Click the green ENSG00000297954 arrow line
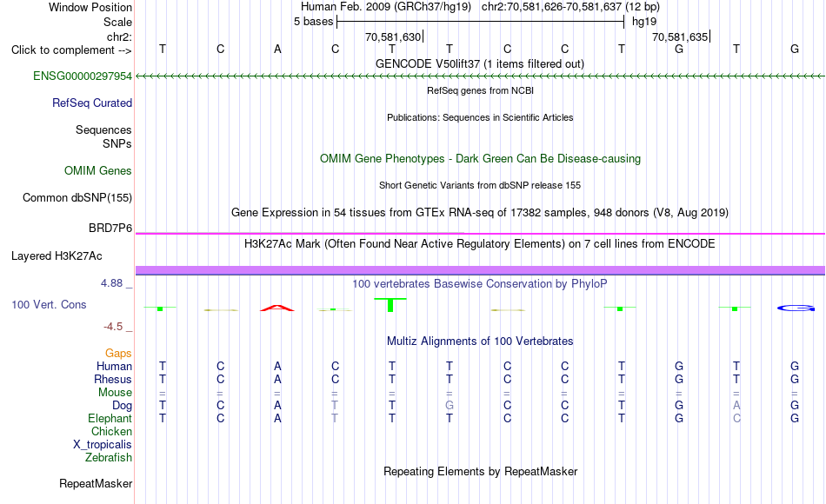 coord(480,76)
